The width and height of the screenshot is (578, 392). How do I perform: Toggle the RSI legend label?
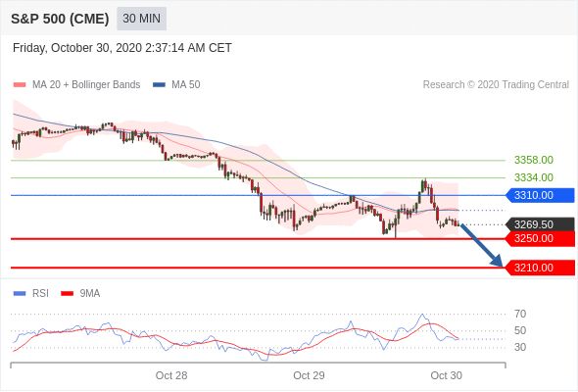tap(40, 294)
